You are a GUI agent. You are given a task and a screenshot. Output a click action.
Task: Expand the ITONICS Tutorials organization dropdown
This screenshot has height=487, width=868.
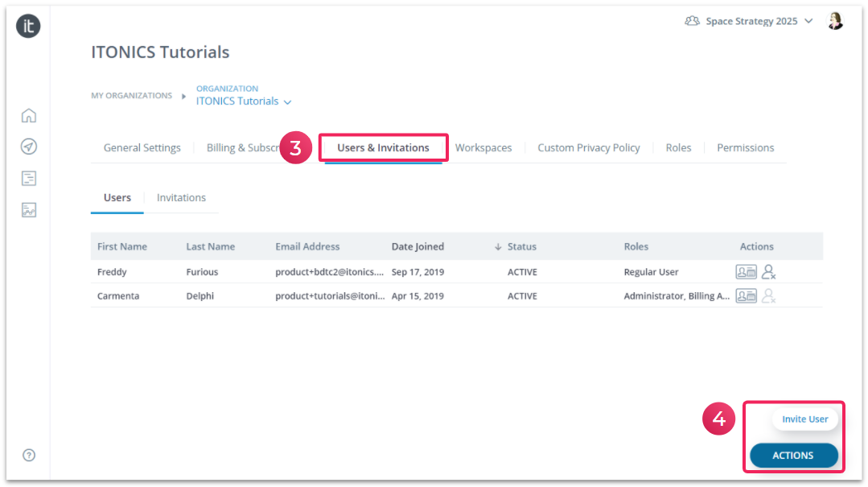point(244,101)
